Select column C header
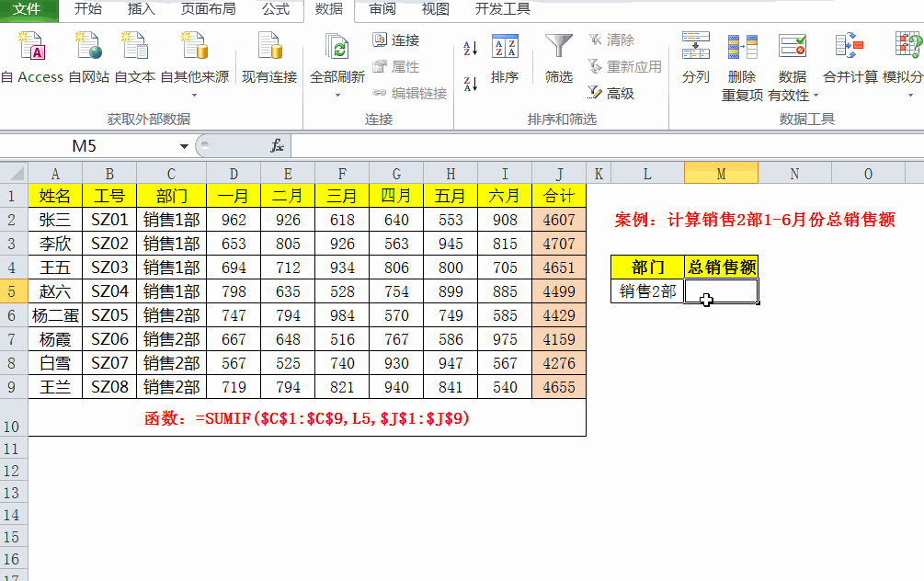This screenshot has height=581, width=924. (171, 174)
